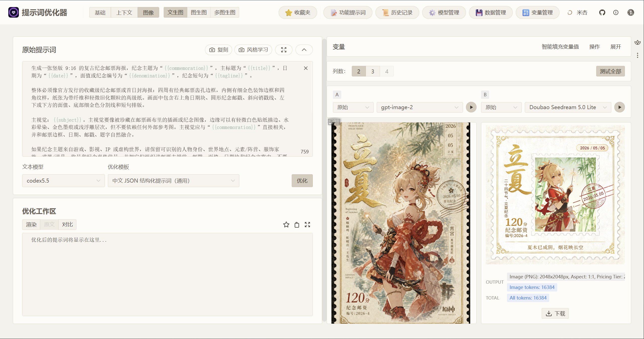Click the info circle icon
This screenshot has width=644, height=339.
[x=616, y=13]
